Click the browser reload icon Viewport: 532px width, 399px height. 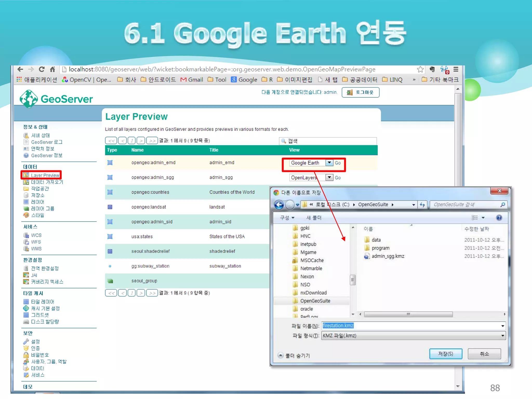42,69
